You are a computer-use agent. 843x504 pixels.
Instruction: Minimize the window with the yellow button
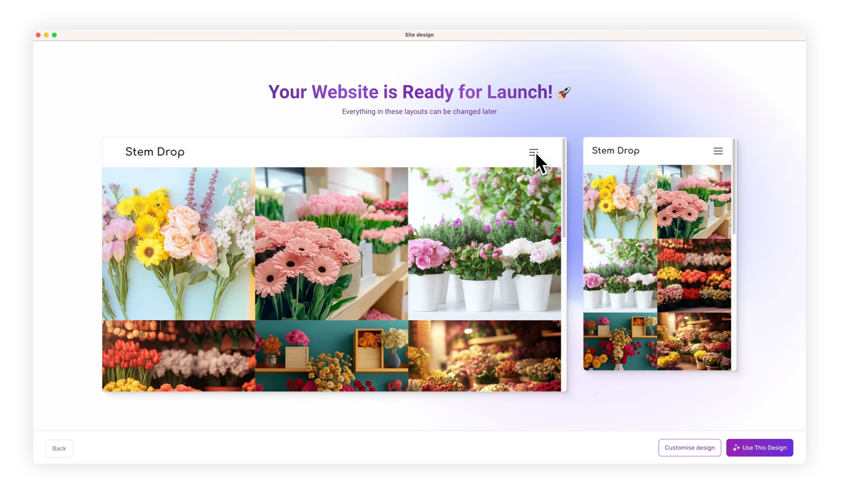pos(46,35)
